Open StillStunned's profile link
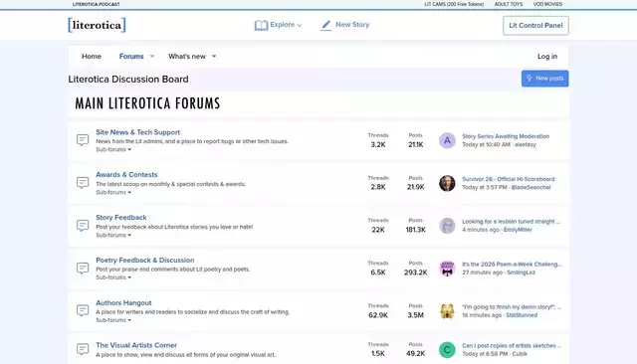637x364 pixels. [x=522, y=315]
